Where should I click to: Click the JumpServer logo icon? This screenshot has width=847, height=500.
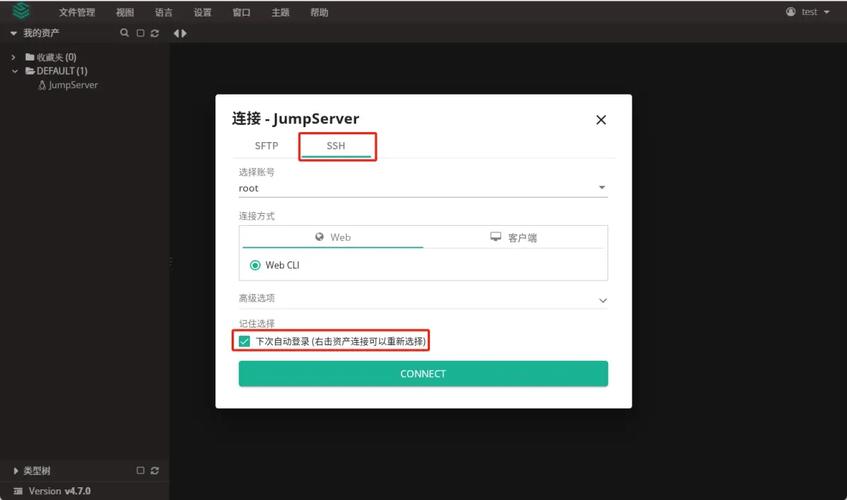pyautogui.click(x=21, y=10)
